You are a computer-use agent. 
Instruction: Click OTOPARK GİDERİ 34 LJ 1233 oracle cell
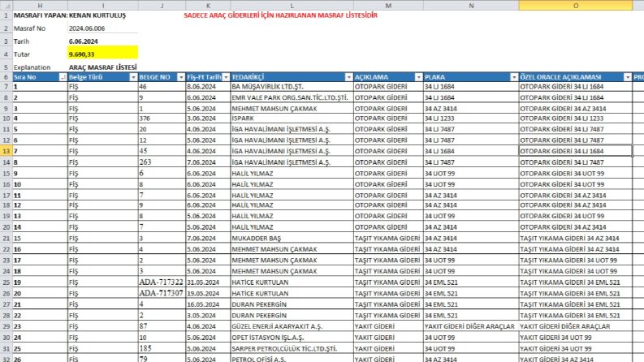[x=576, y=119]
